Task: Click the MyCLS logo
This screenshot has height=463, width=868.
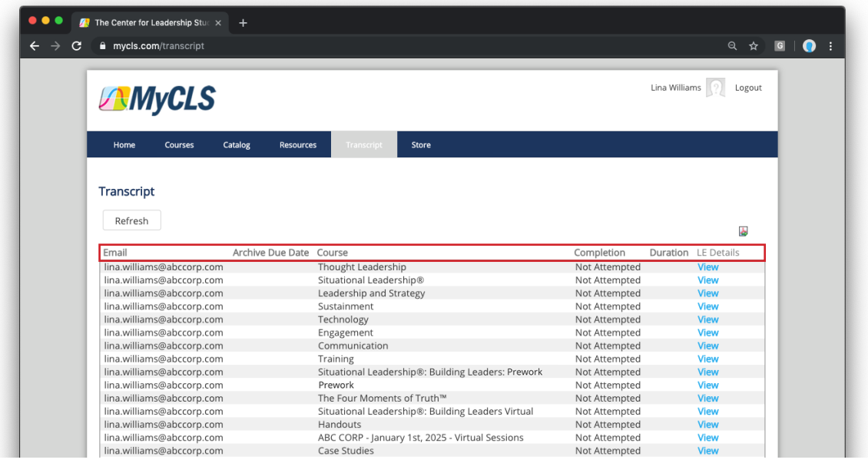Action: tap(157, 100)
